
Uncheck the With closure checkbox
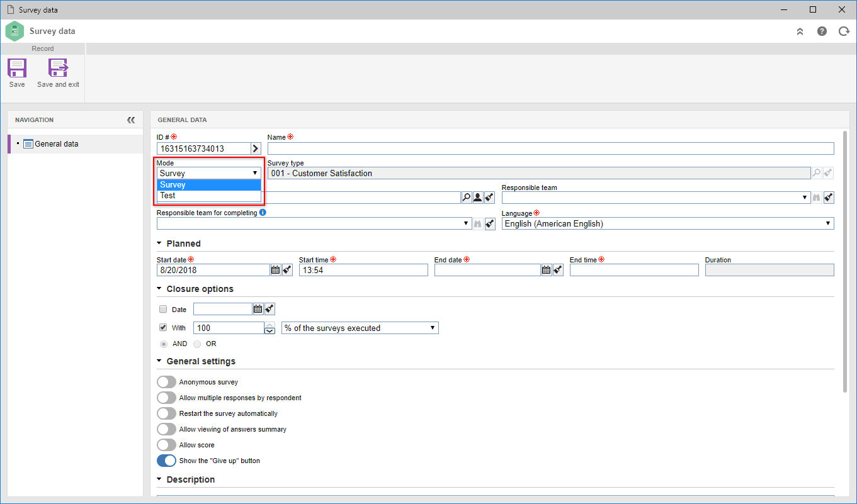point(163,327)
